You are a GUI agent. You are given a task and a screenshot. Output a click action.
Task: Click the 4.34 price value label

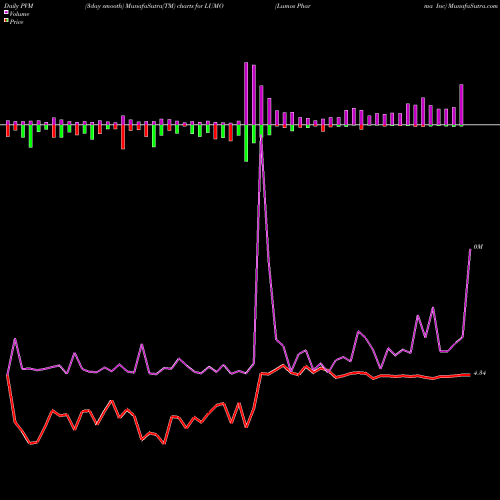pos(480,373)
